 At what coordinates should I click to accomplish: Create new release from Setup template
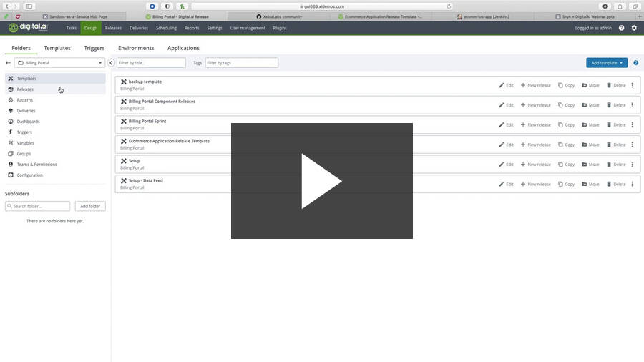[535, 164]
